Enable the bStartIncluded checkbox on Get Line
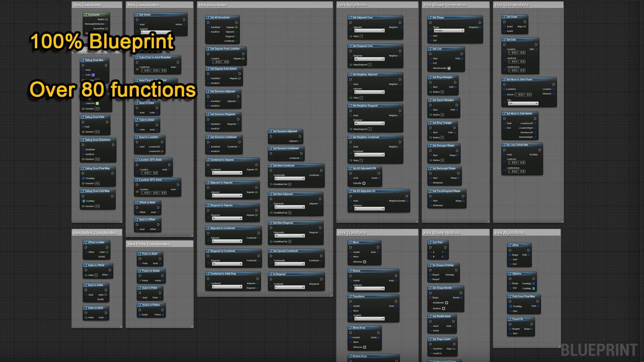 point(449,68)
